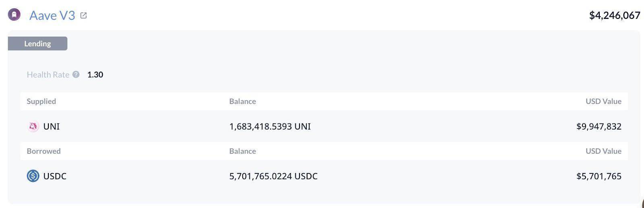The width and height of the screenshot is (644, 208).
Task: Click the health rate value 1.30
Action: tap(95, 74)
